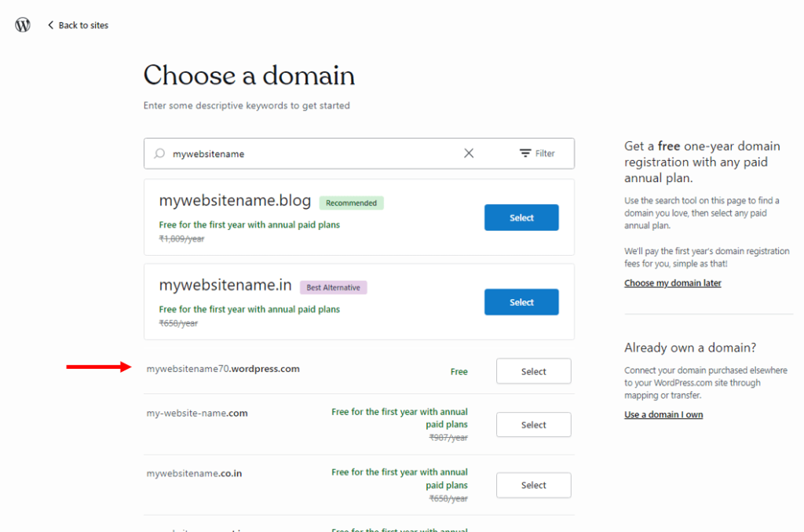Image resolution: width=804 pixels, height=532 pixels.
Task: Click the mywebsitename.blog domain title
Action: click(235, 200)
